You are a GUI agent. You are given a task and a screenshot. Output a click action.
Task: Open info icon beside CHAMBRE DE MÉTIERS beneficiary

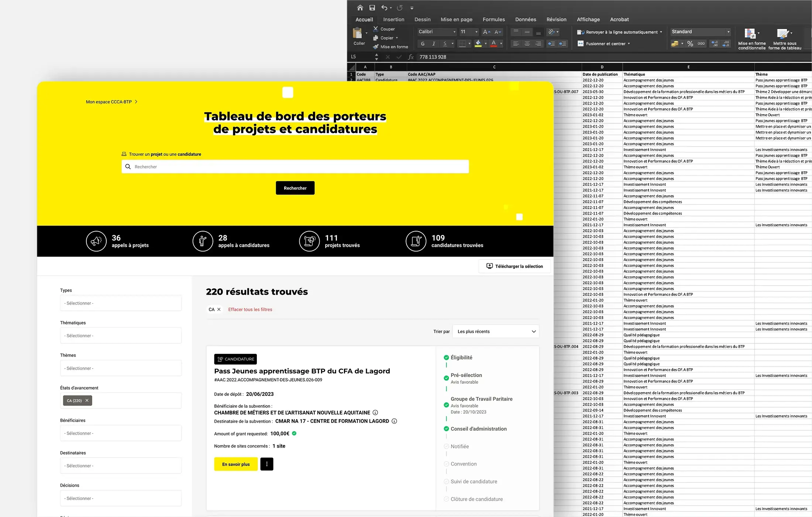pyautogui.click(x=375, y=412)
